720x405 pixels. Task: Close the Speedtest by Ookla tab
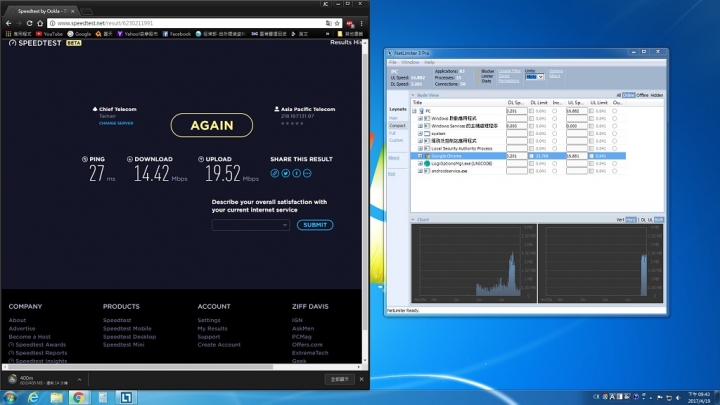tap(73, 11)
